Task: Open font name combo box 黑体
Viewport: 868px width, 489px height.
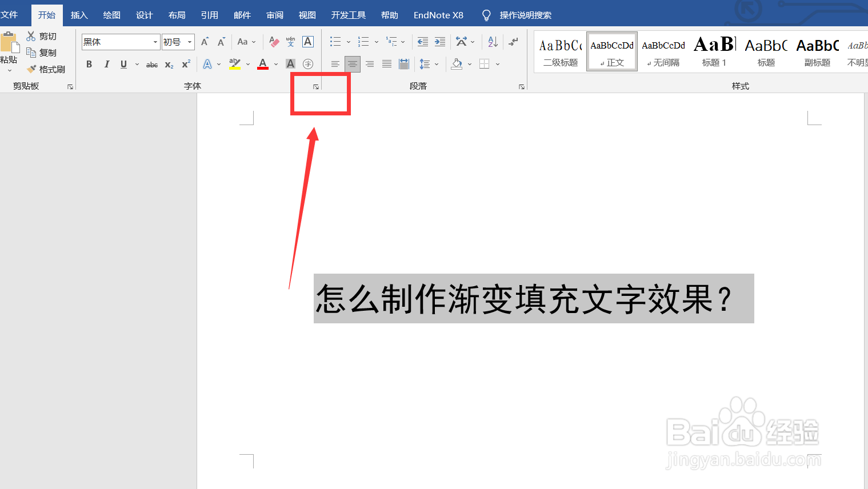Action: 121,42
